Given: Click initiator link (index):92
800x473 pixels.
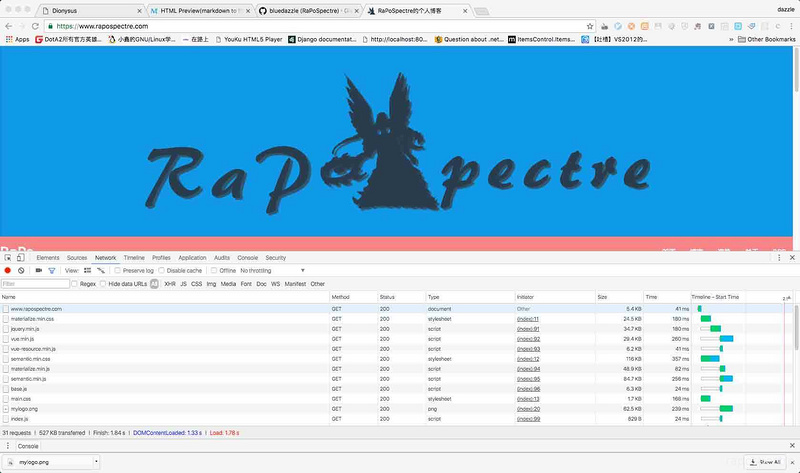Looking at the screenshot, I should click(528, 339).
